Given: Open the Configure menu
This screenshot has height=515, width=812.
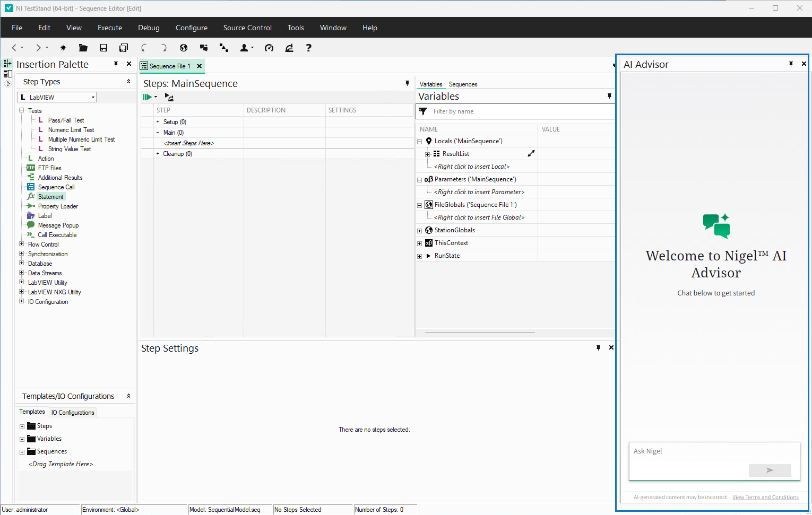Looking at the screenshot, I should [x=192, y=28].
